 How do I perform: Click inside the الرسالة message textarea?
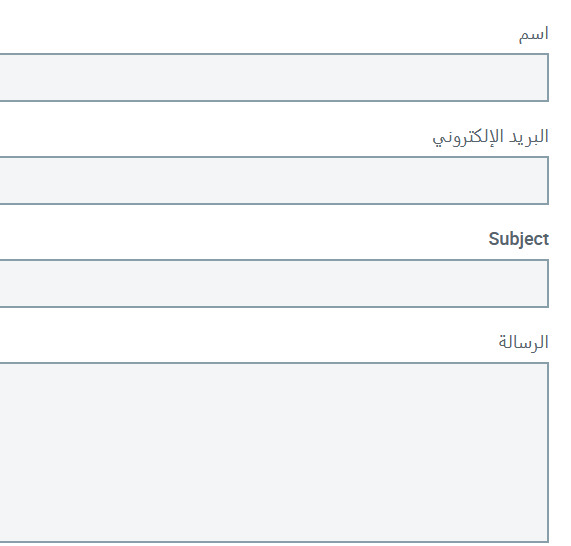coord(274,452)
